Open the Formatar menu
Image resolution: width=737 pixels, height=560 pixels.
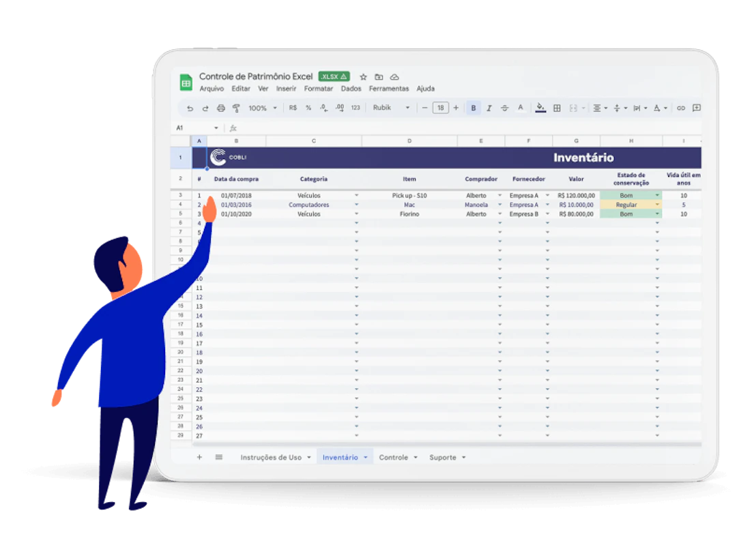[x=318, y=89]
